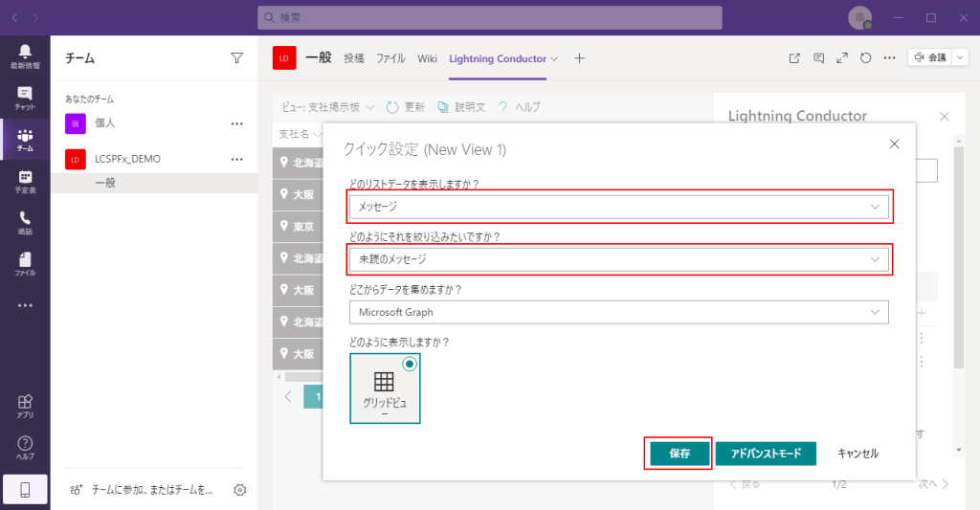Expand the 未読のメッセージ filter dropdown
The width and height of the screenshot is (980, 510).
tap(619, 259)
